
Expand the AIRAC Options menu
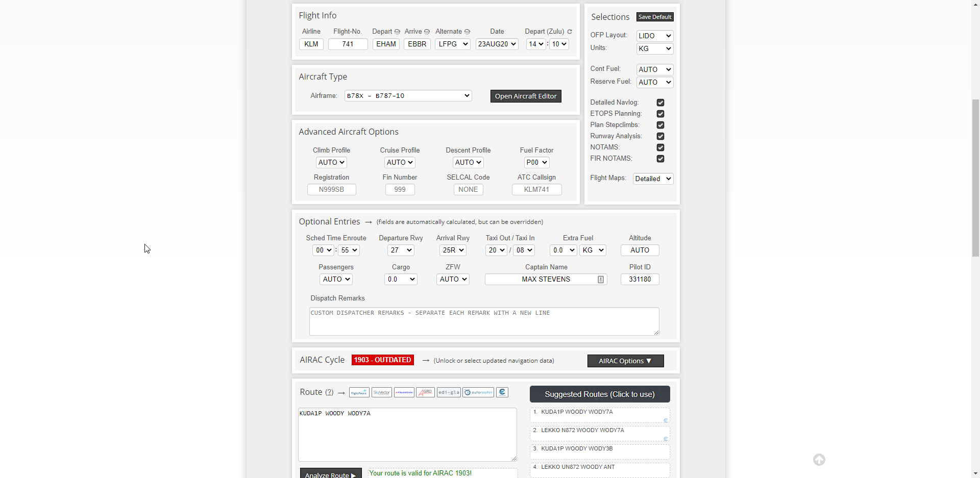click(625, 361)
